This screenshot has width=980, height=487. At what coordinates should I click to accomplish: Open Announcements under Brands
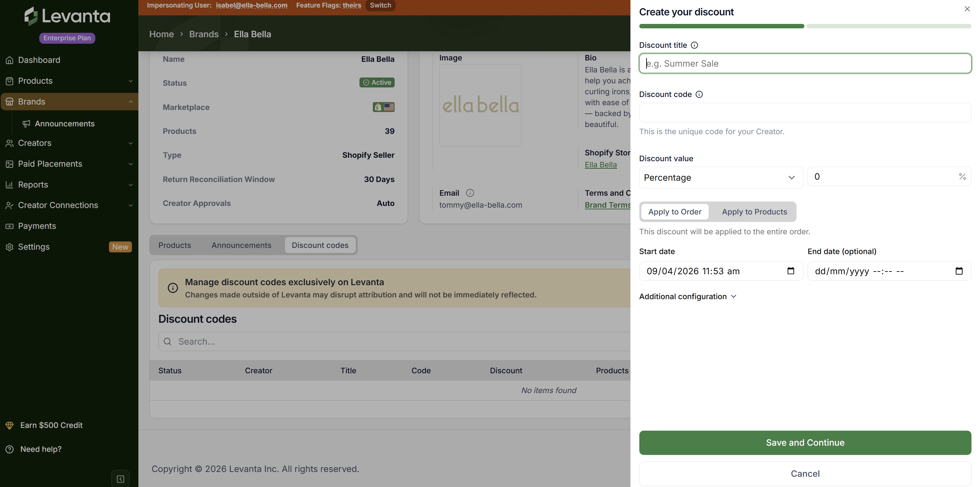point(65,124)
